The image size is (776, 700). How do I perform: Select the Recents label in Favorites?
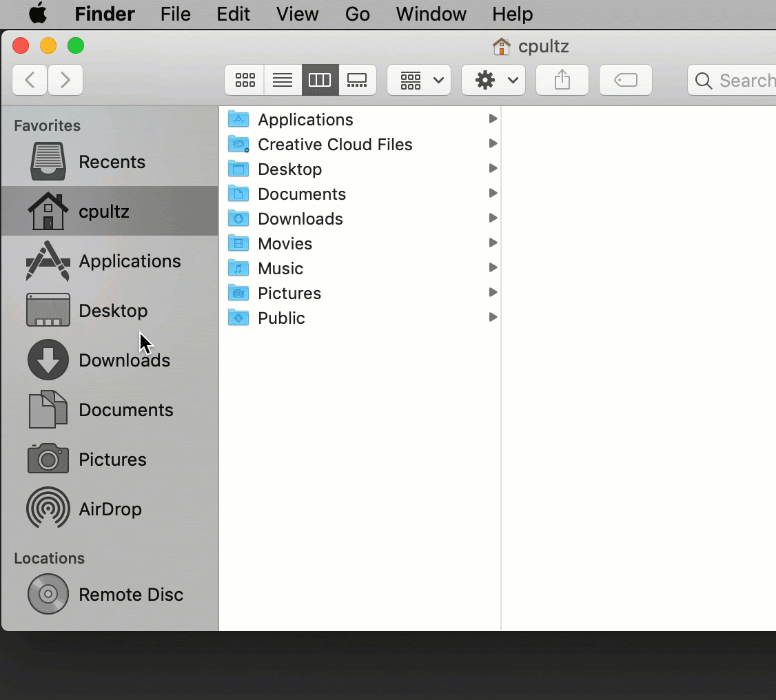pos(112,162)
